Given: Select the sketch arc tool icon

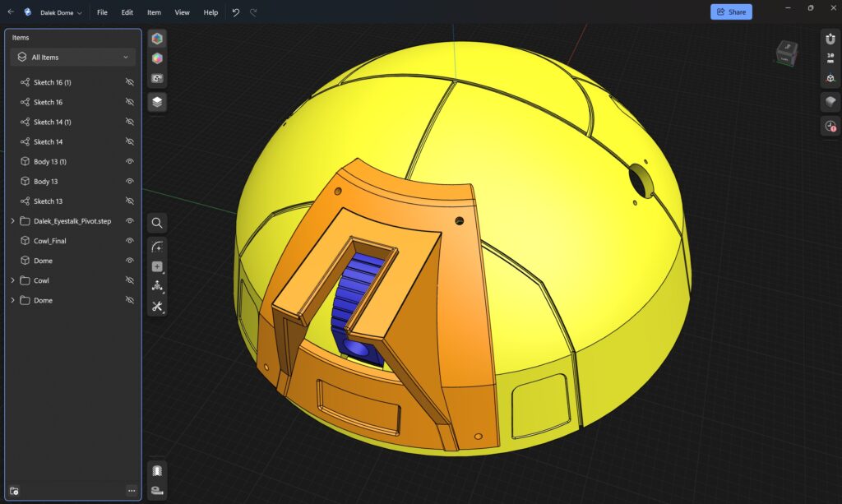Looking at the screenshot, I should (157, 247).
